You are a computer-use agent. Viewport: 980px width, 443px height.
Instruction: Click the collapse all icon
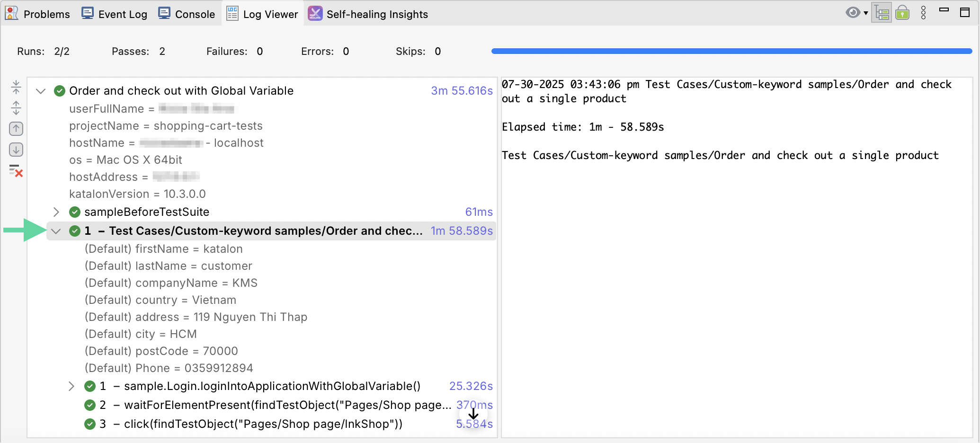click(16, 87)
